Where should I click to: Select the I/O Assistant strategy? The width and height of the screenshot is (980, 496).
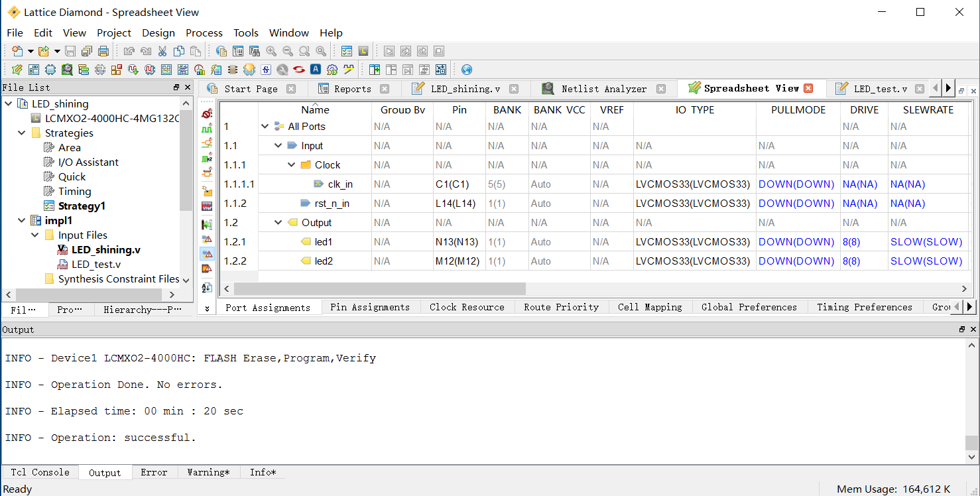pyautogui.click(x=88, y=162)
